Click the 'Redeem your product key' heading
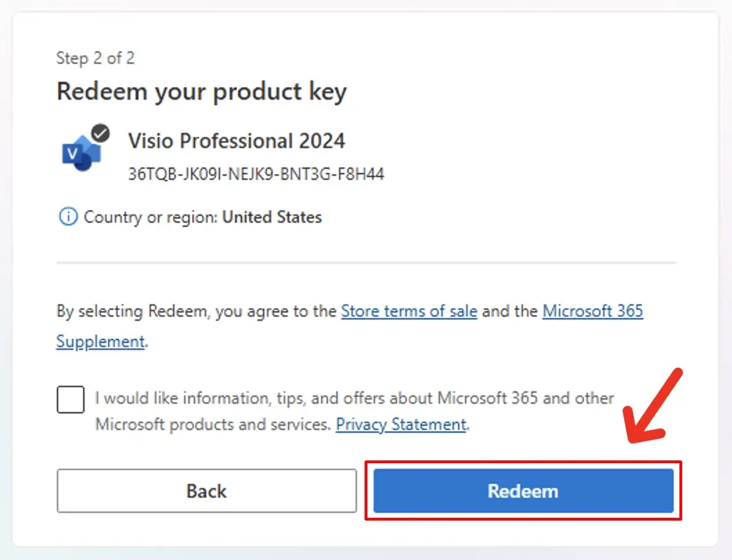 coord(201,91)
